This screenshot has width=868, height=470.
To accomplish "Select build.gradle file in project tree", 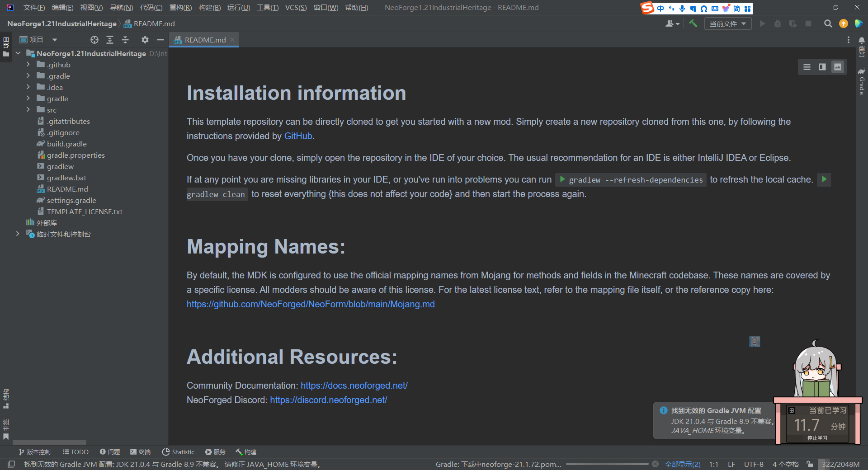I will [66, 144].
